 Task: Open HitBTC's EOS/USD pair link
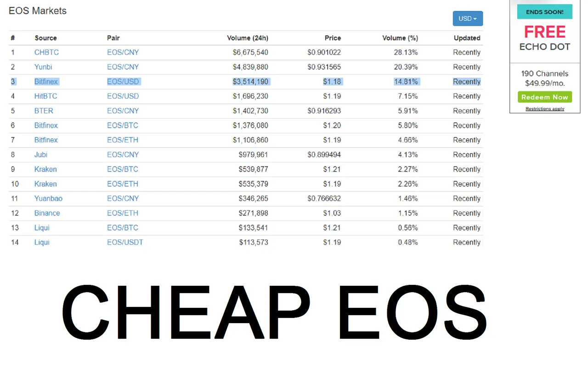click(123, 97)
